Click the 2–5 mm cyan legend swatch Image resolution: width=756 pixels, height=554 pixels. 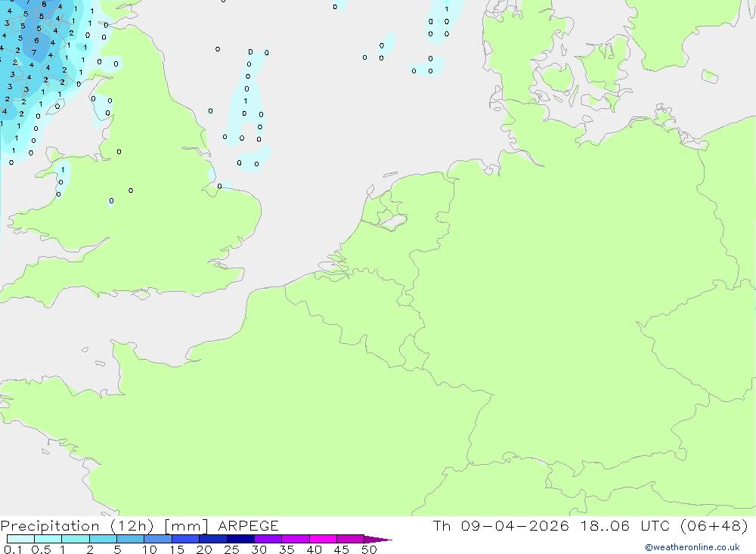(x=103, y=539)
